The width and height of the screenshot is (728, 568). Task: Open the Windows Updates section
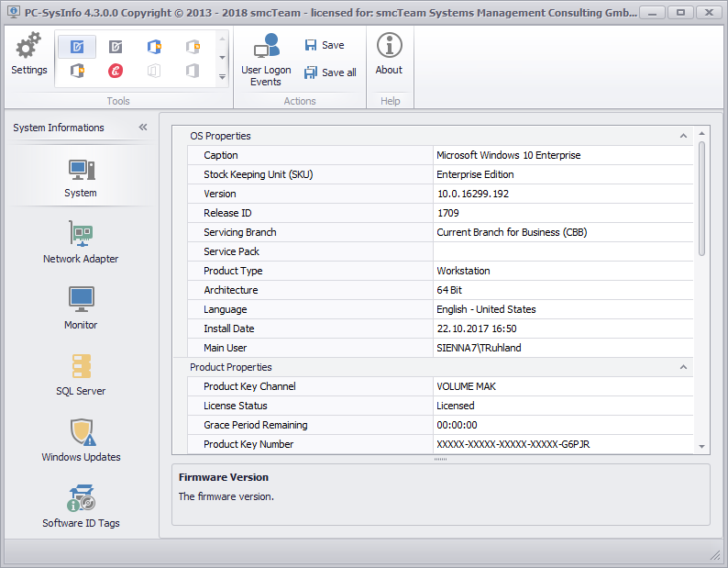81,440
